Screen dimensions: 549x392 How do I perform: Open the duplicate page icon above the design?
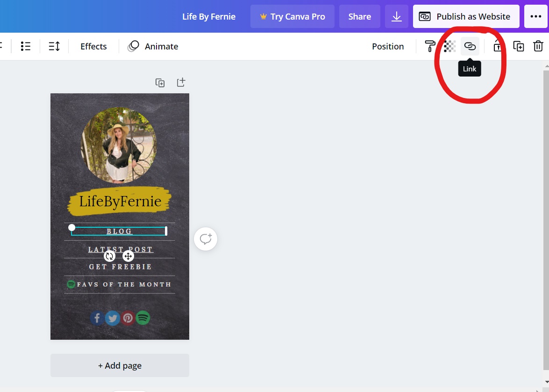coord(160,82)
